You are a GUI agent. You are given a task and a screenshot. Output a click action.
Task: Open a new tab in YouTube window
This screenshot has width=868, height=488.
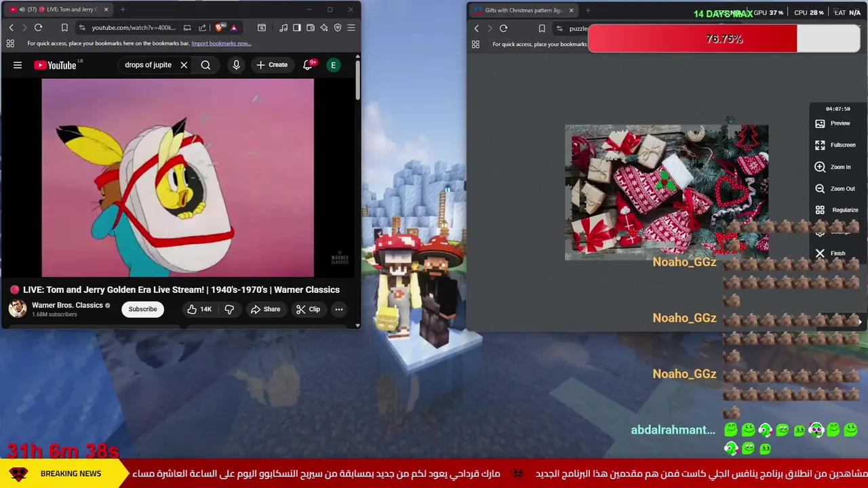(123, 9)
